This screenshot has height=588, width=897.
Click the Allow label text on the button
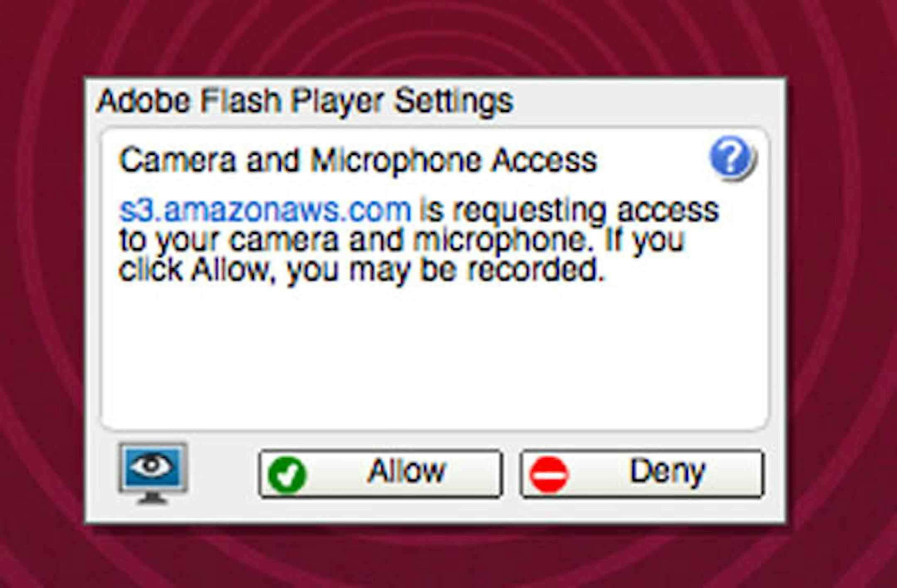(406, 471)
